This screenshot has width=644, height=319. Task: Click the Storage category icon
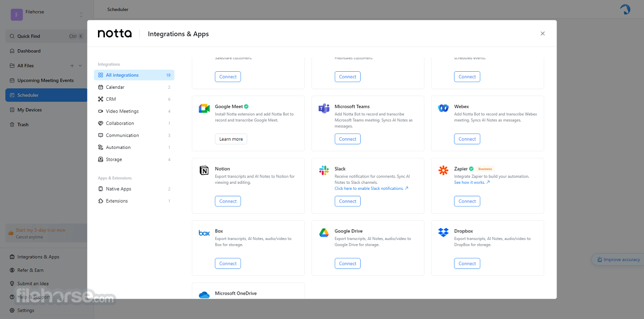tap(101, 159)
